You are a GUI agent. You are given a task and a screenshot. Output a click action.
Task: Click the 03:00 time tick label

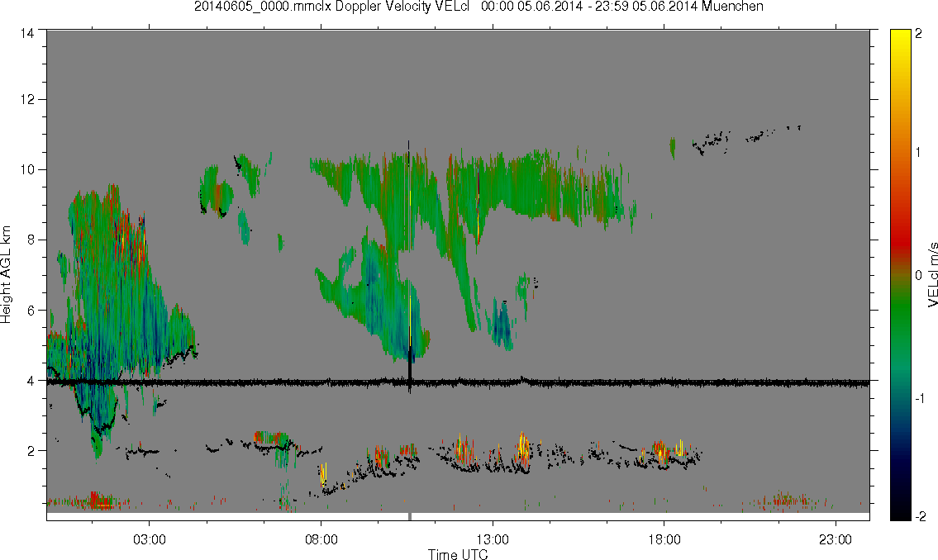click(150, 539)
